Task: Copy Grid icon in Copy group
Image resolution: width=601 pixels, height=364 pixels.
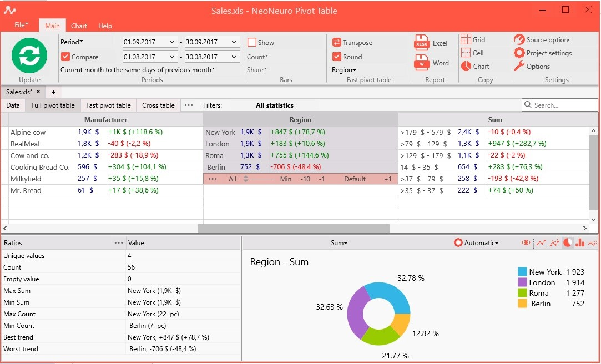Action: 466,39
